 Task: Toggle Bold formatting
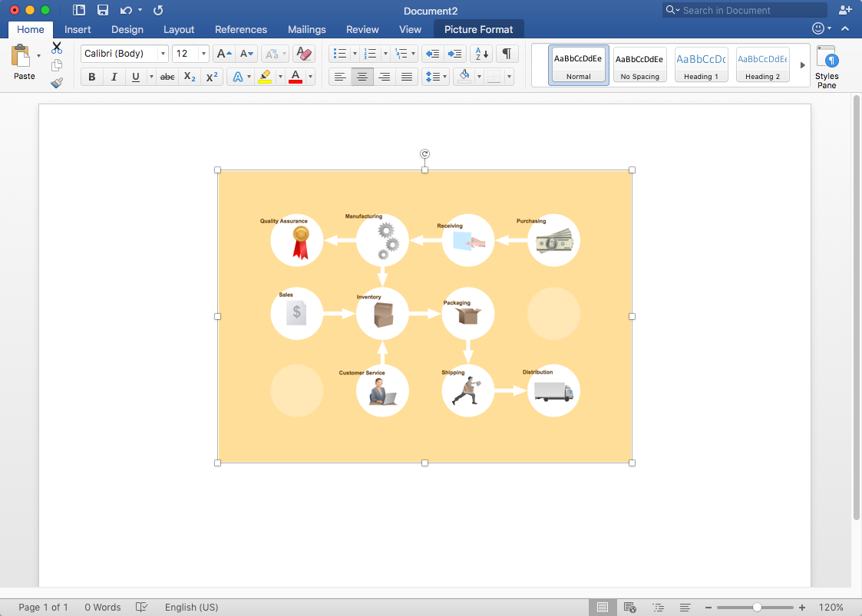pos(92,77)
